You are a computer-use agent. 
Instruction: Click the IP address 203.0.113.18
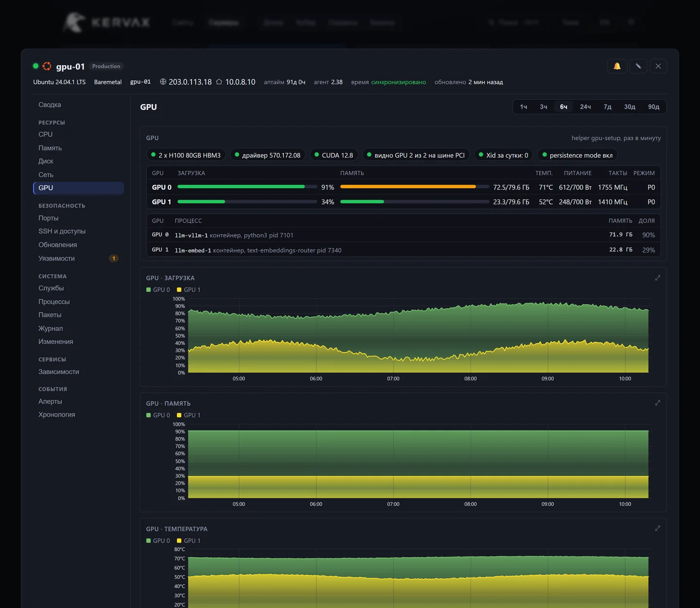[x=190, y=82]
